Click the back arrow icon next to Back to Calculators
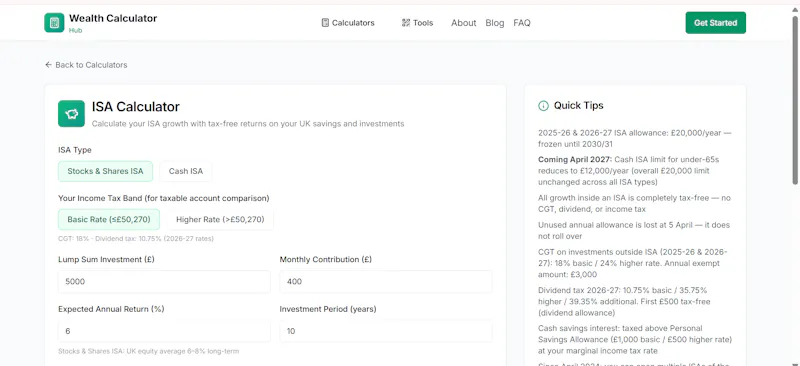The height and width of the screenshot is (366, 800). click(48, 65)
